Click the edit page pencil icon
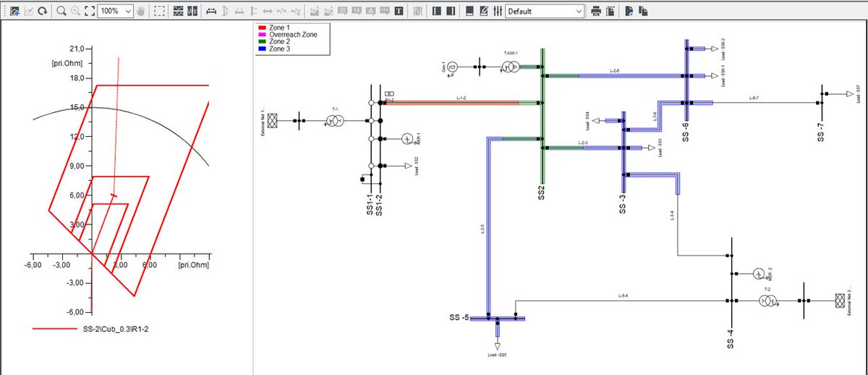The height and width of the screenshot is (375, 868). point(483,11)
